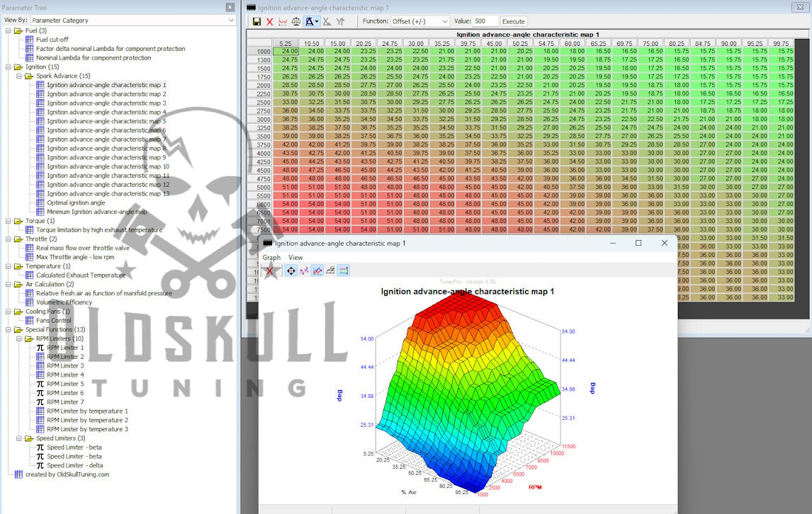Collapse the Speed Limiters (3) node
Screen dimensions: 812x514
tap(18, 438)
